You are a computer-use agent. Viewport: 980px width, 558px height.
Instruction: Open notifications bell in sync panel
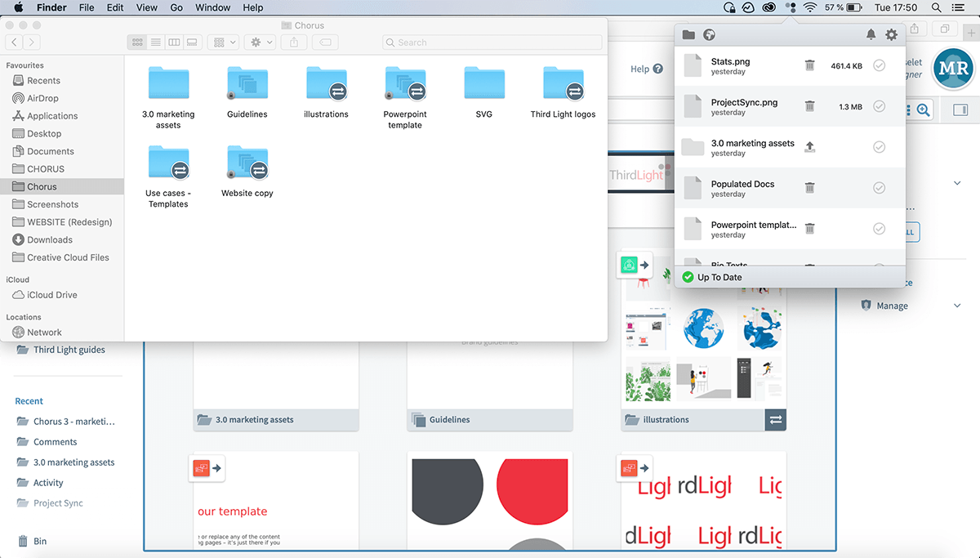(x=871, y=35)
